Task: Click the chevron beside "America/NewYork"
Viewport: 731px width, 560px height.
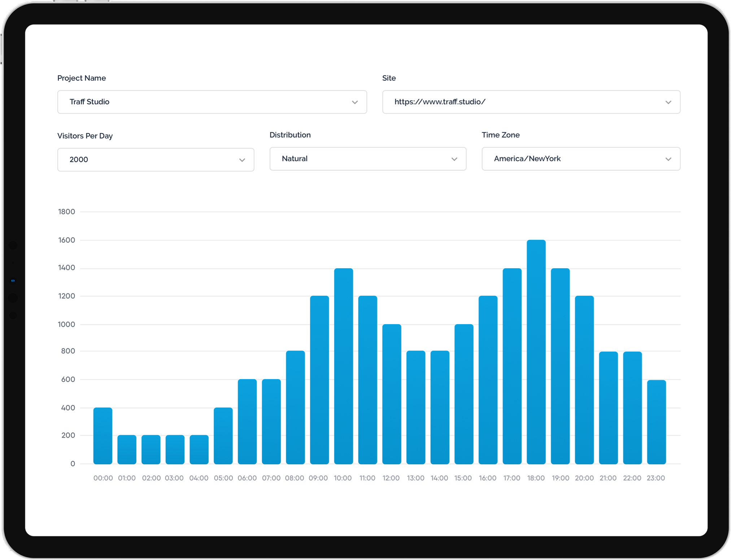Action: point(668,159)
